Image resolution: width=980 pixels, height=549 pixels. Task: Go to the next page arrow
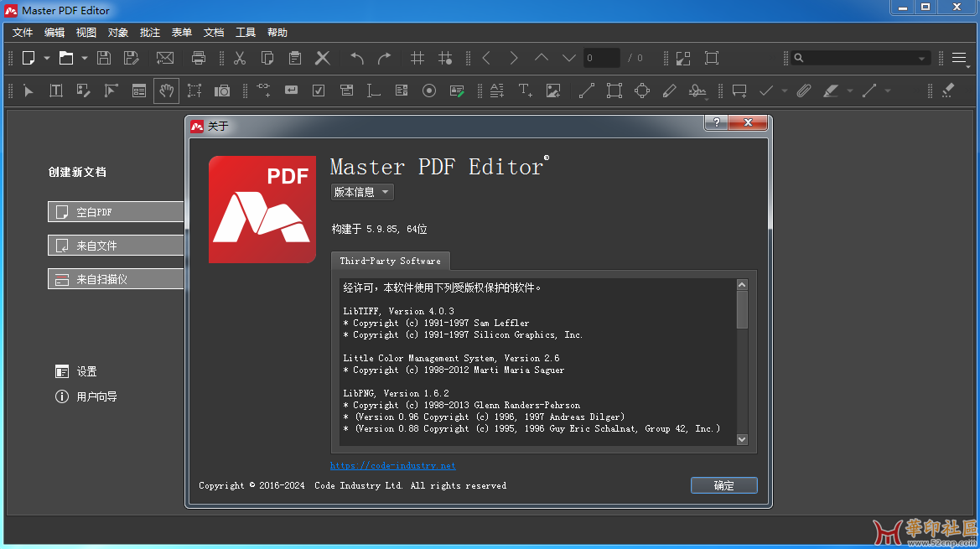[514, 58]
